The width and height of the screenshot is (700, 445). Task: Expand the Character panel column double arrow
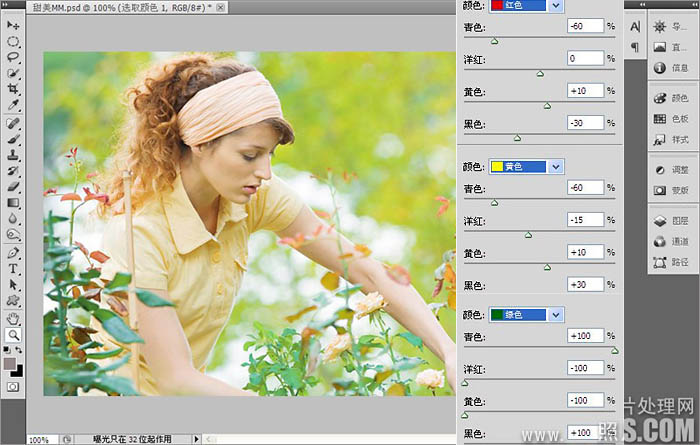pos(642,4)
